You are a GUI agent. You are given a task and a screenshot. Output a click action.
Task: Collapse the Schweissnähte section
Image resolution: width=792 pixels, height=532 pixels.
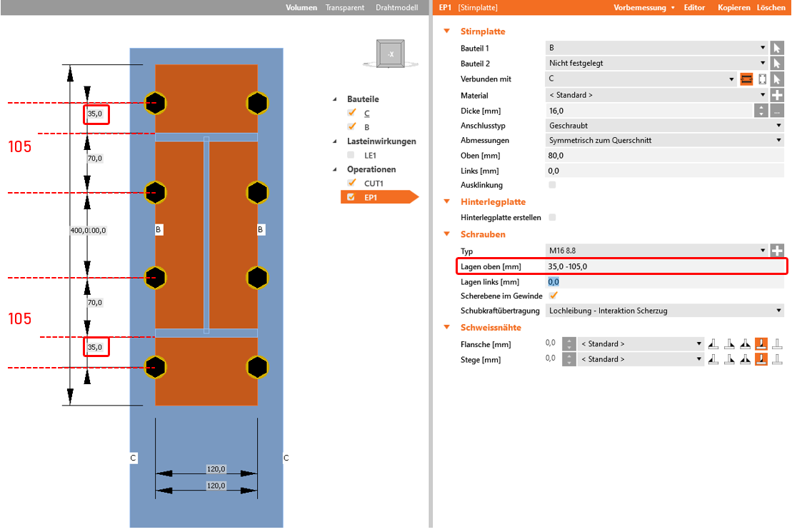446,327
